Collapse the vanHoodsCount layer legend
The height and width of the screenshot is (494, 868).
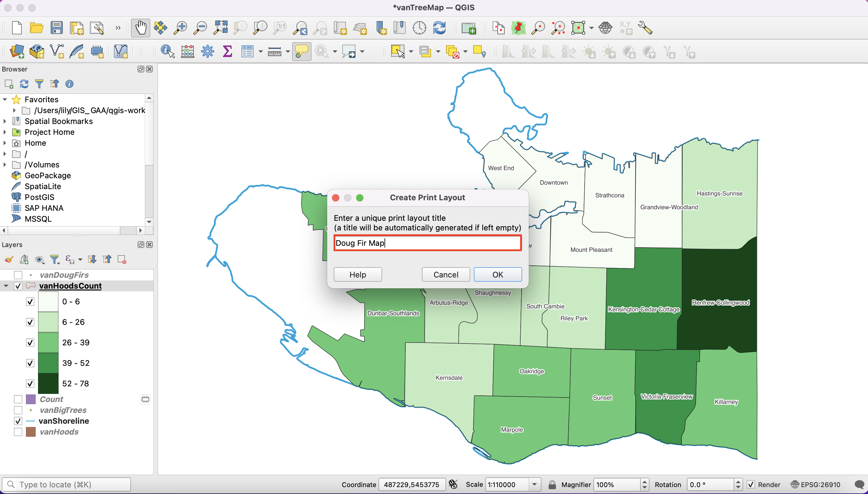(6, 286)
